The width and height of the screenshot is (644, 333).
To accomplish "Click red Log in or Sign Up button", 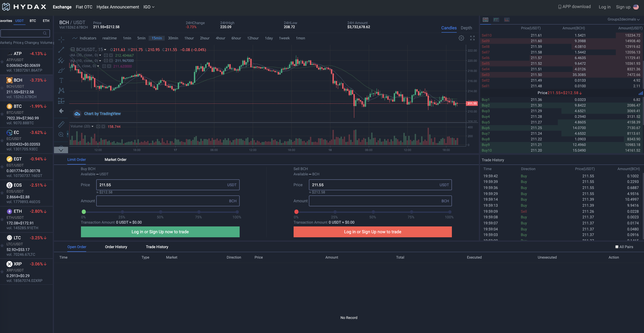I will tap(373, 232).
